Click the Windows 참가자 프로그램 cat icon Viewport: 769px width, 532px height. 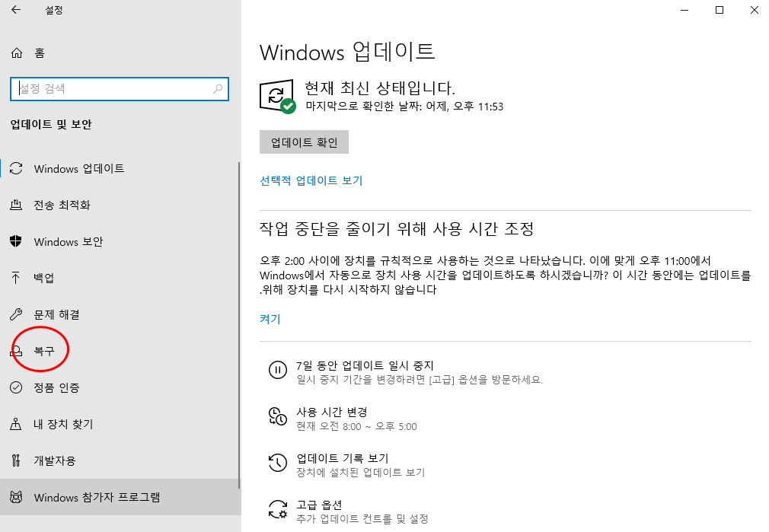pyautogui.click(x=16, y=497)
